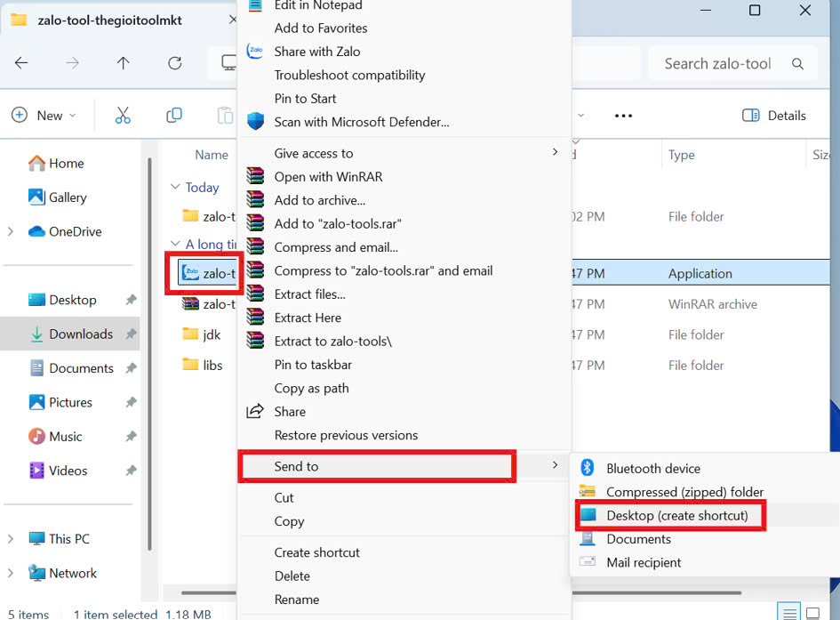Screen dimensions: 840x620
Task: Unpin Music using its pin icon
Action: coord(131,436)
